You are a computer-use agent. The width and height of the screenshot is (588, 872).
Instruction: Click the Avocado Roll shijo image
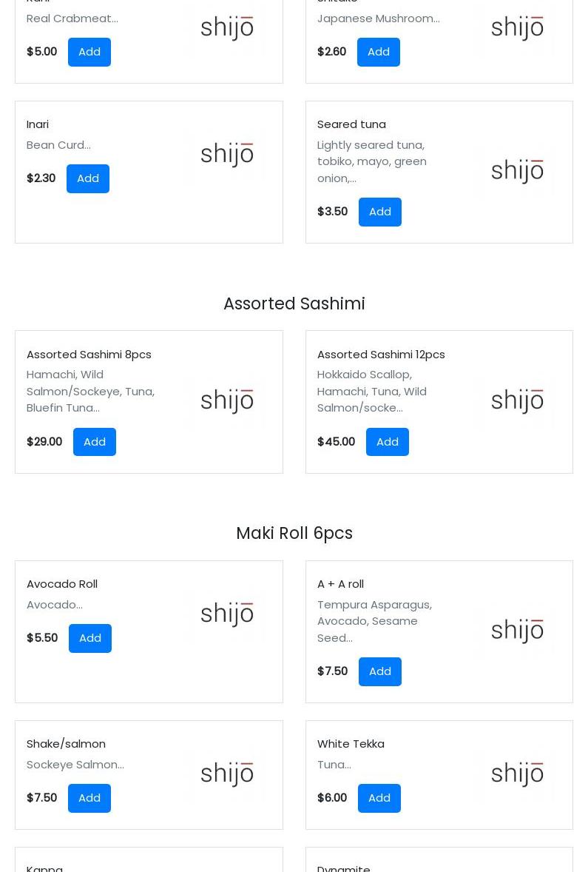pos(227,614)
